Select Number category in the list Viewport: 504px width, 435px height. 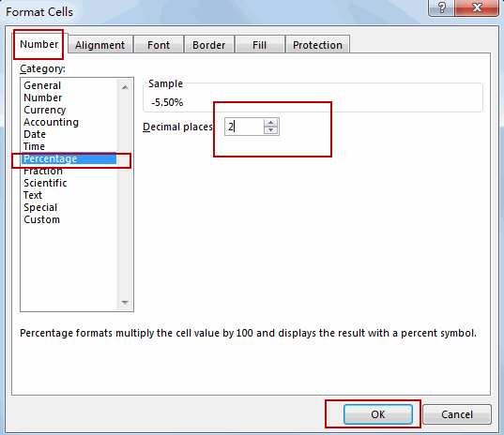[69, 97]
